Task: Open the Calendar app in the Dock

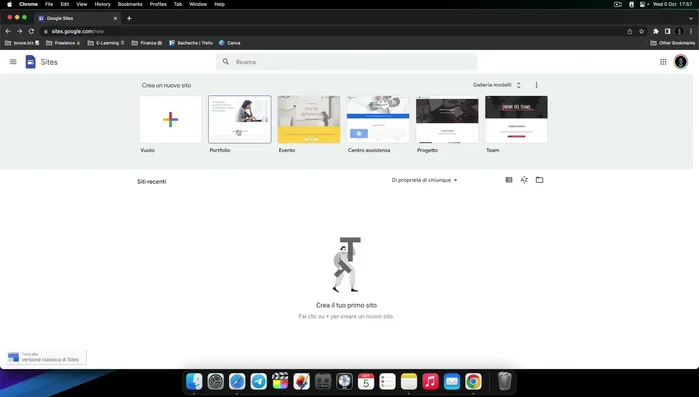Action: coord(366,382)
